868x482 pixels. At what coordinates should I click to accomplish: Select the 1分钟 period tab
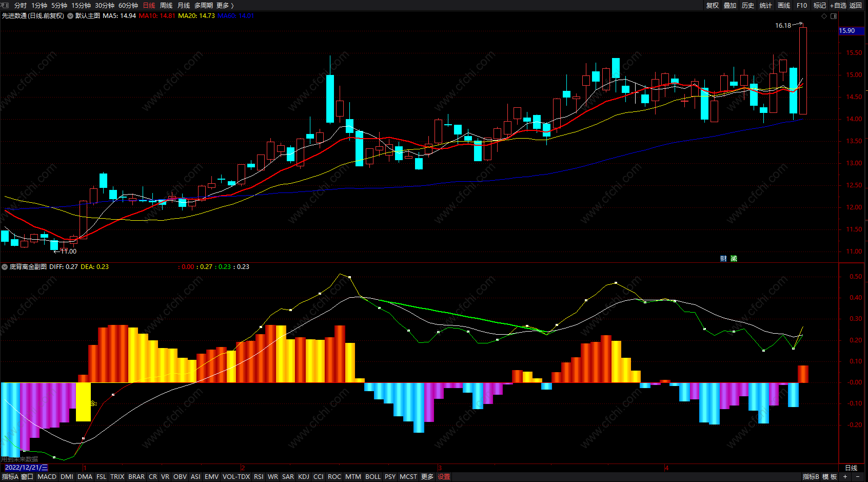pos(39,5)
